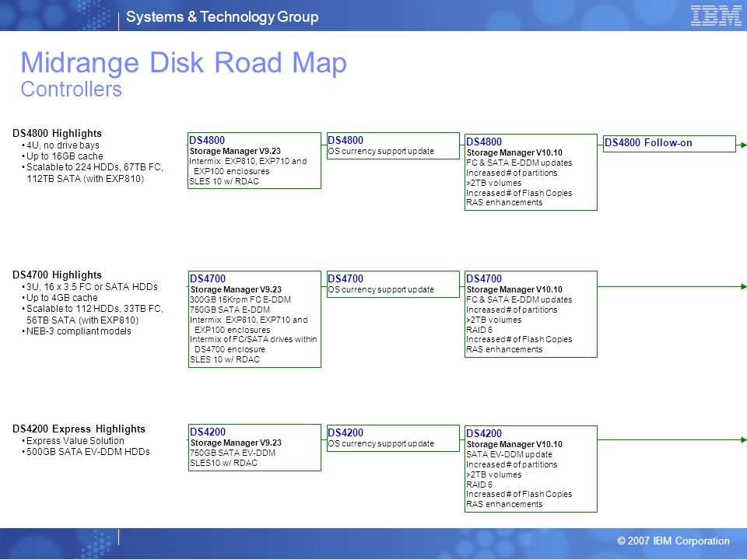Screen dimensions: 747x560
Task: Click the 'Up to 16GB cache' bullet
Action: tap(65, 156)
